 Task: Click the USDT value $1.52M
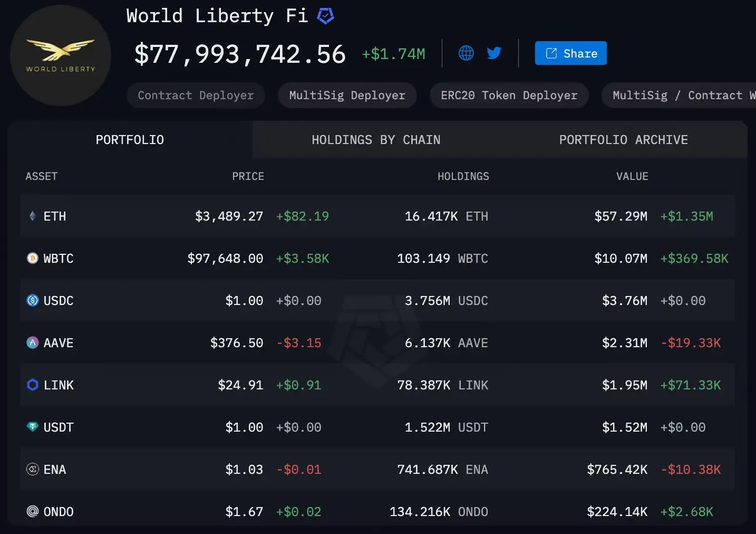click(x=625, y=427)
